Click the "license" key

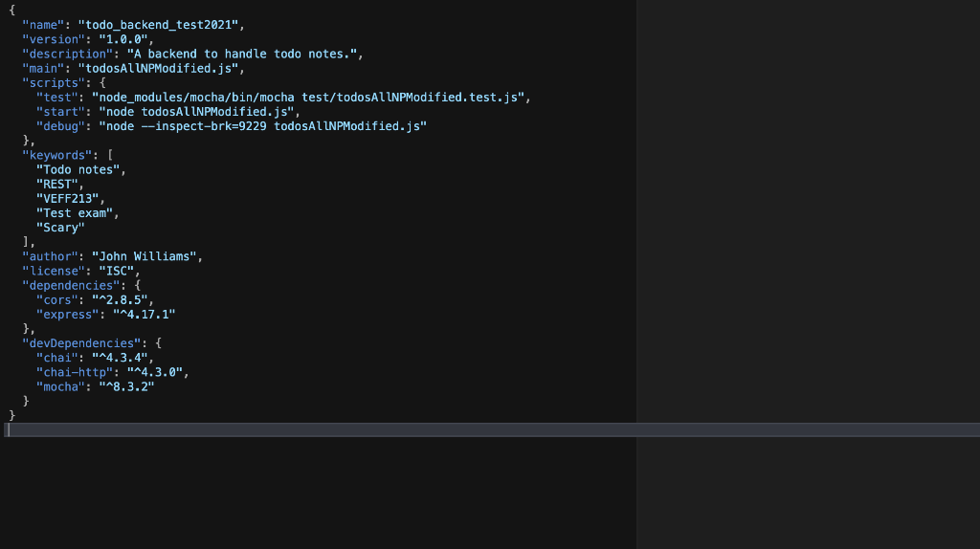coord(54,271)
